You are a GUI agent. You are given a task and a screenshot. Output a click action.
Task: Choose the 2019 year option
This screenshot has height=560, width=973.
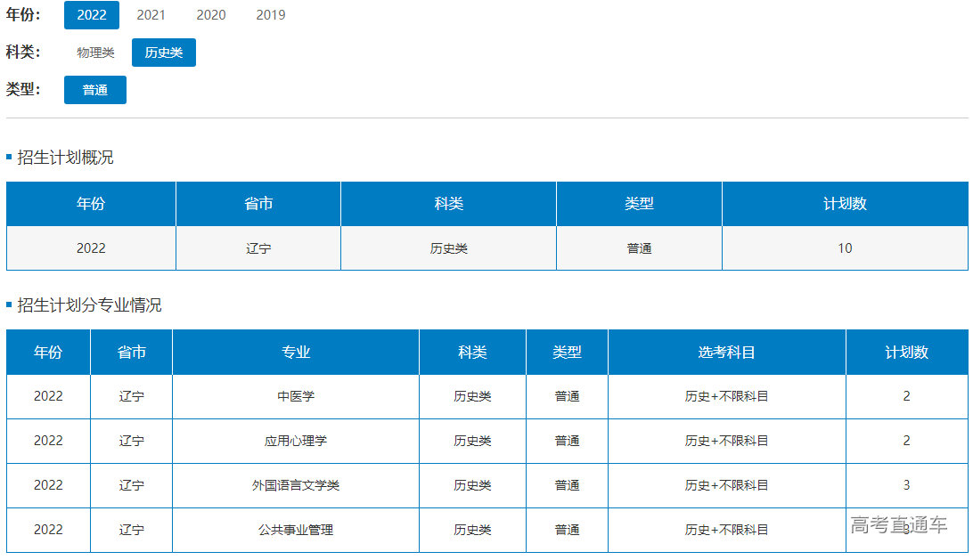pos(271,15)
